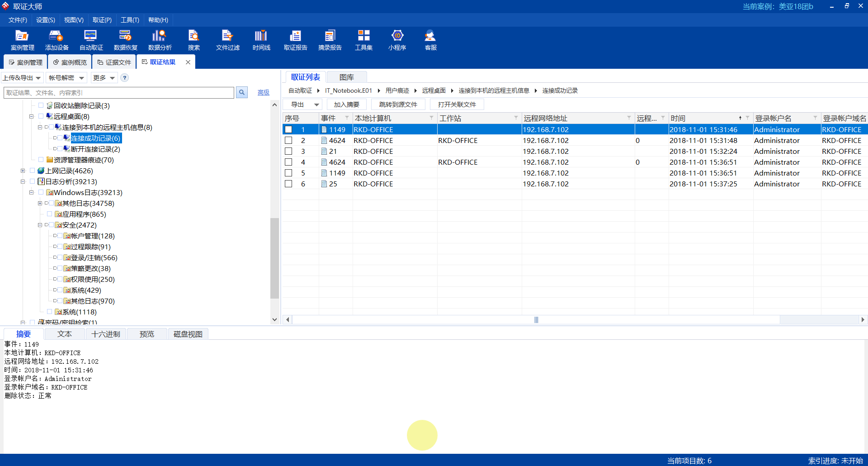Click file icon beside event 21
This screenshot has height=466, width=868.
click(x=324, y=151)
